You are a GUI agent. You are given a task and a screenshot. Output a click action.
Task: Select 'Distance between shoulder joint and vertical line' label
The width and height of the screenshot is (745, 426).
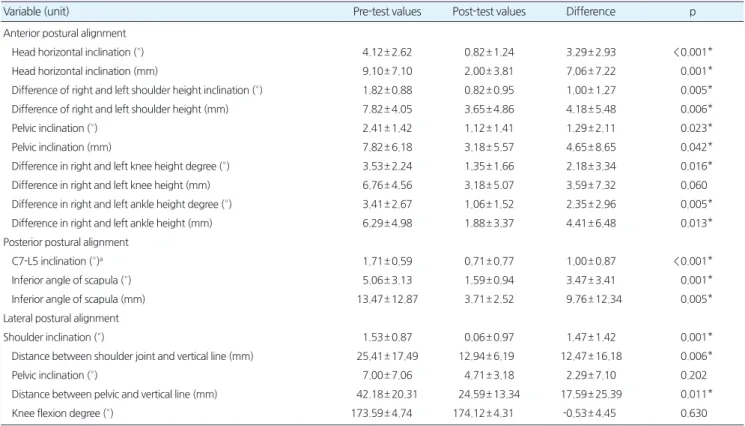click(132, 356)
